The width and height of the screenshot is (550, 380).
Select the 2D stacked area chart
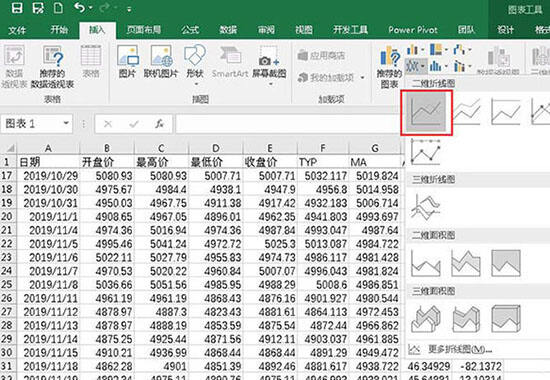466,263
